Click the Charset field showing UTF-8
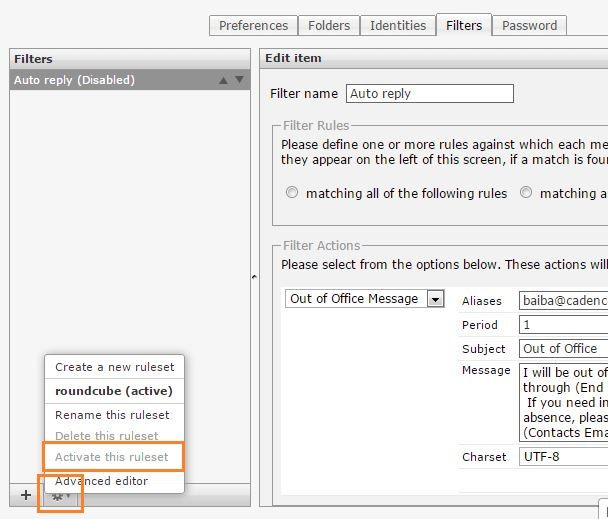The image size is (608, 519). pos(563,457)
